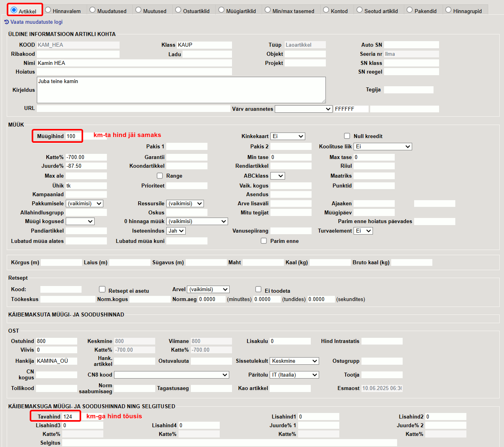504x447 pixels.
Task: Click the Vaata muudatuste logi history icon
Action: pyautogui.click(x=6, y=22)
